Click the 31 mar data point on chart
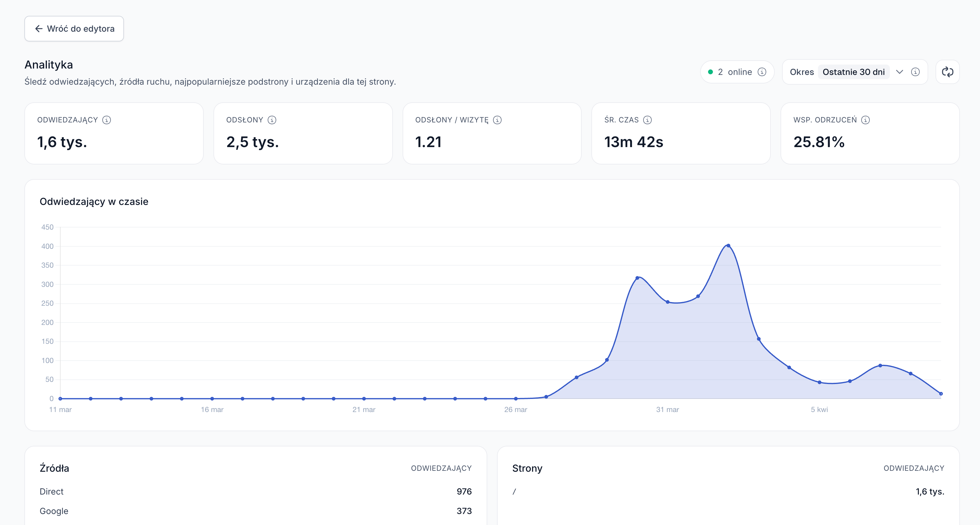980x525 pixels. (667, 302)
